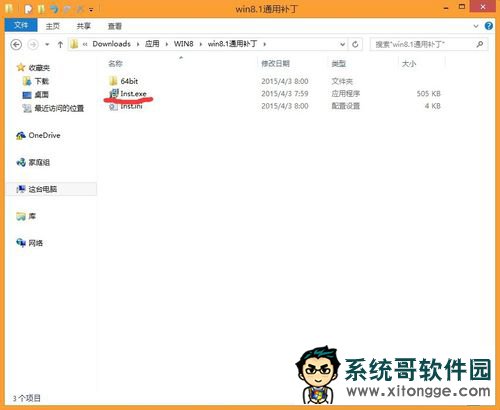Go up one folder level
Screen dimensions: 500x410
click(60, 44)
